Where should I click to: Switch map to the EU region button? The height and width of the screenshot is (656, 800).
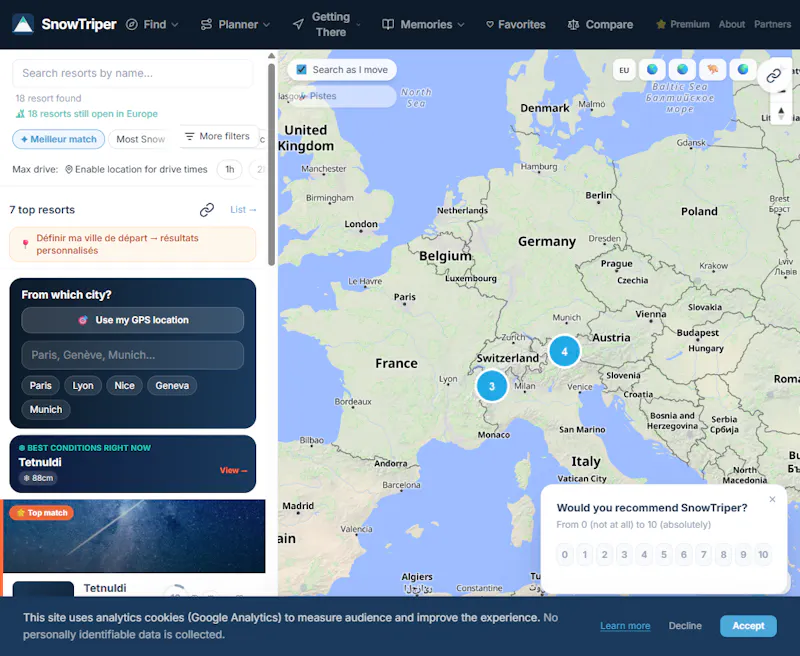click(624, 70)
